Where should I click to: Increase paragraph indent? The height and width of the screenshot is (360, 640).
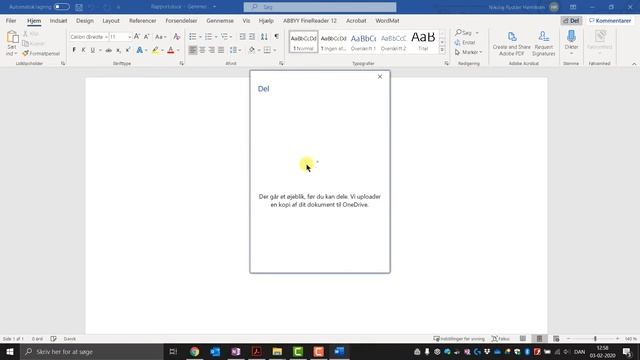[252, 37]
